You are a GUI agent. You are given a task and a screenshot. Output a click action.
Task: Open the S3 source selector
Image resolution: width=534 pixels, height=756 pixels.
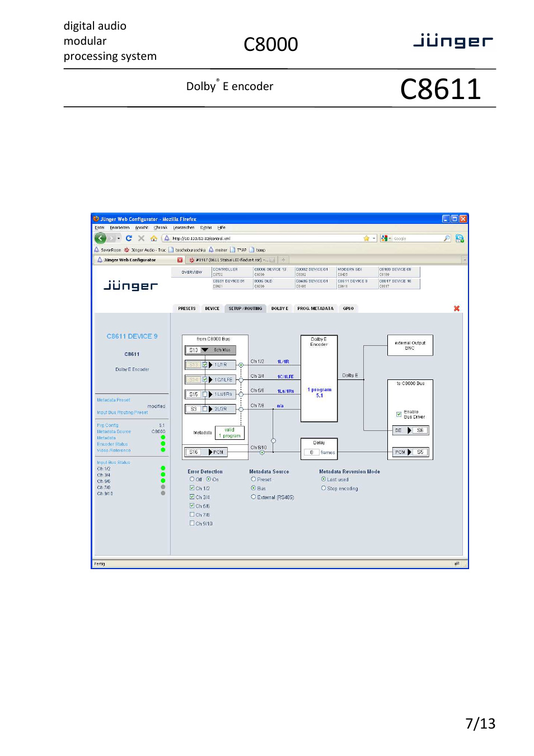[193, 409]
